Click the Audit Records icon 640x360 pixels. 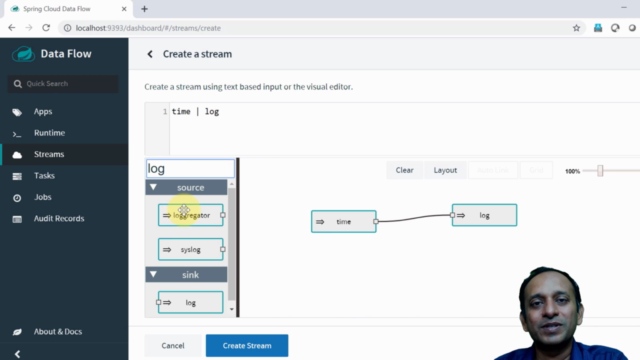click(17, 219)
